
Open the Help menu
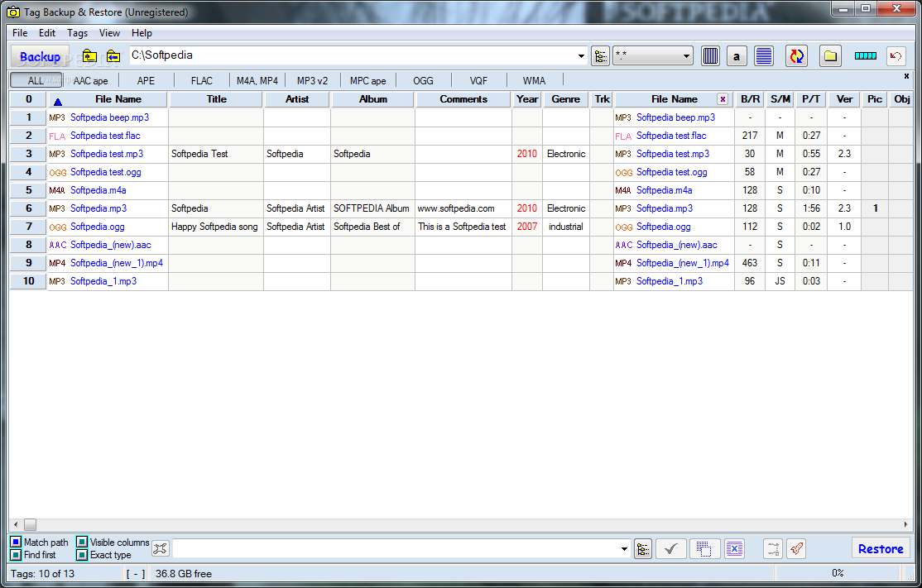(x=142, y=33)
